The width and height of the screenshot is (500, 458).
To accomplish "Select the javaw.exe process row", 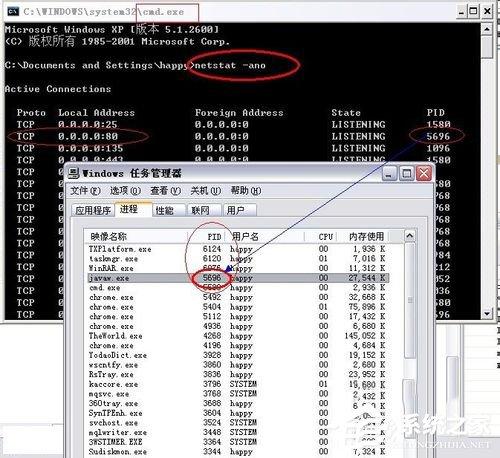I will pos(237,278).
